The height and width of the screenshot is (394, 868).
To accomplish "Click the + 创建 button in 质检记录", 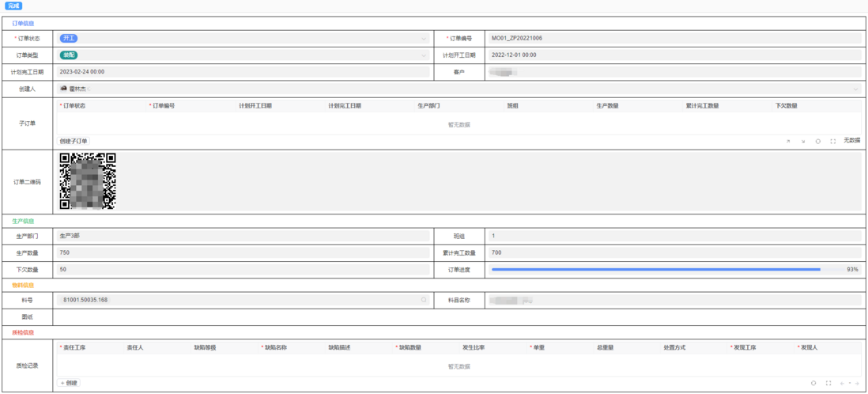I will point(69,383).
